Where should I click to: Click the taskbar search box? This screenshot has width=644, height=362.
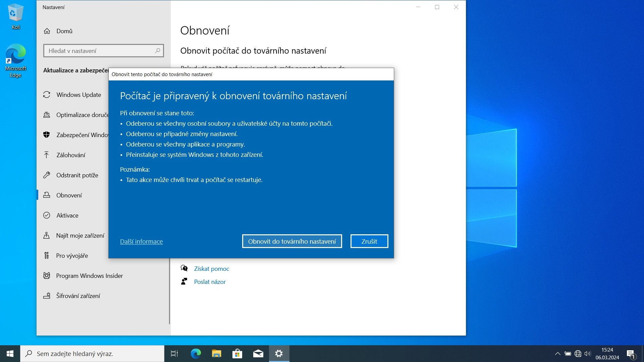tap(92, 354)
